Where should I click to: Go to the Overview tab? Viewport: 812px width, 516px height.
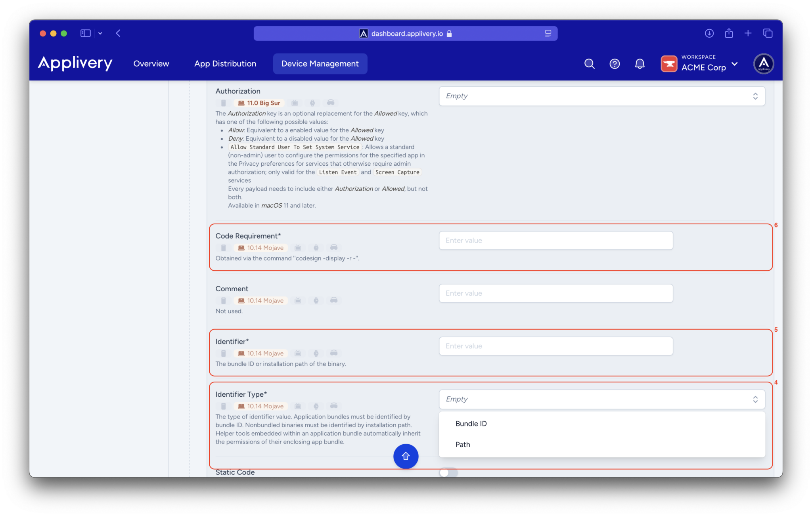point(151,64)
